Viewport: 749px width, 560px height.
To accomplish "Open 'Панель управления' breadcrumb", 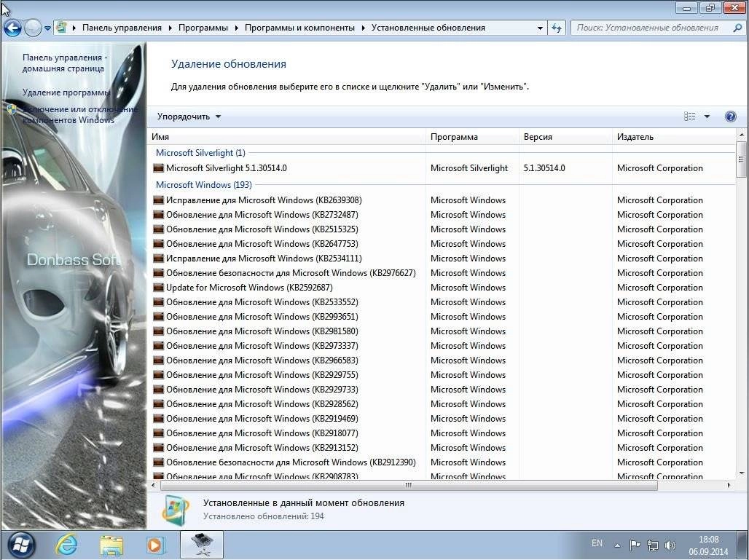I will pos(122,28).
